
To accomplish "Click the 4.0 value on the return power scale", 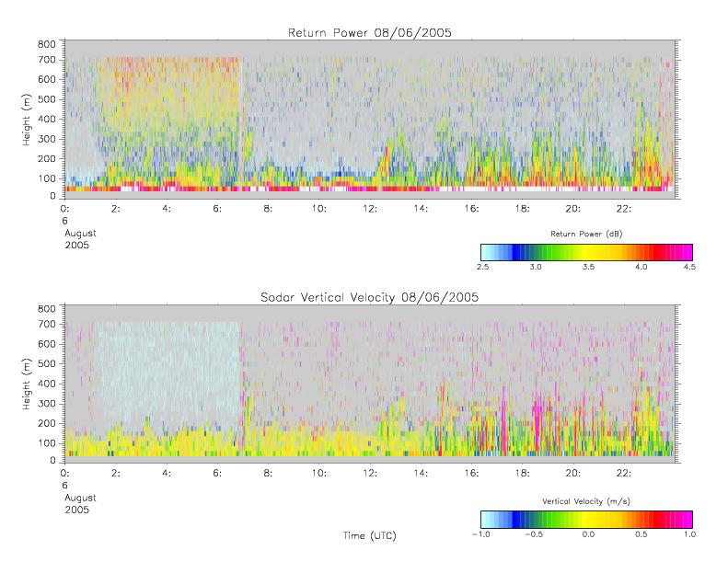I will (x=641, y=267).
